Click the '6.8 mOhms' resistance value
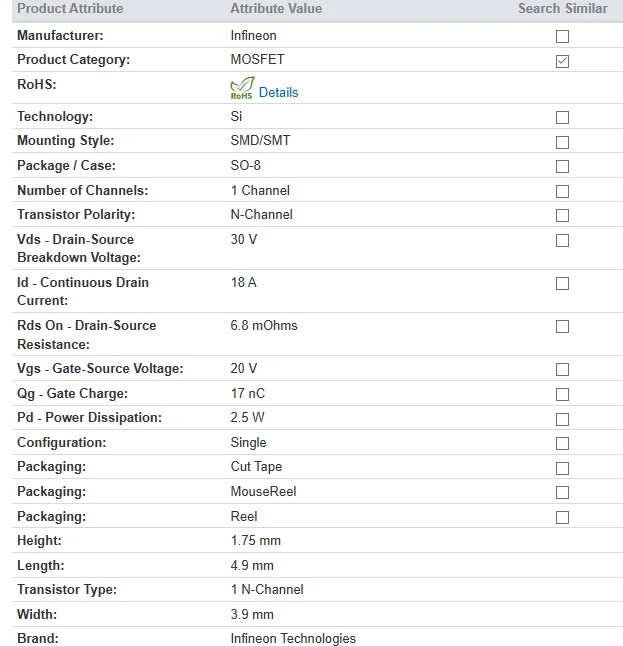This screenshot has width=623, height=646. pyautogui.click(x=264, y=325)
